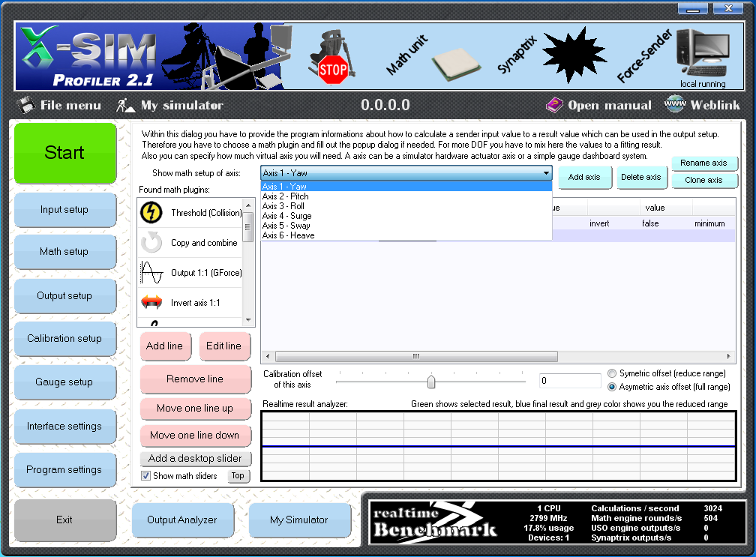Screen dimensions: 756x557
Task: Choose Axis 6 - Heave from list
Action: tap(406, 235)
